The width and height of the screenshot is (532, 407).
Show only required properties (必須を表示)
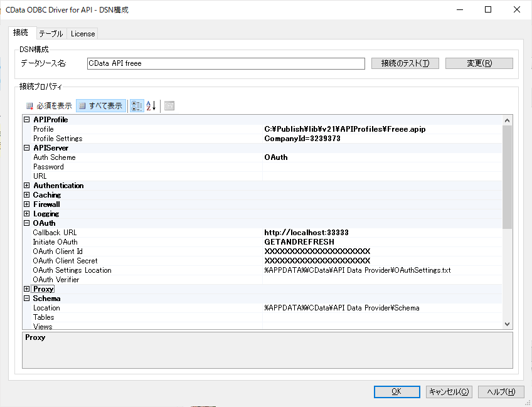49,106
